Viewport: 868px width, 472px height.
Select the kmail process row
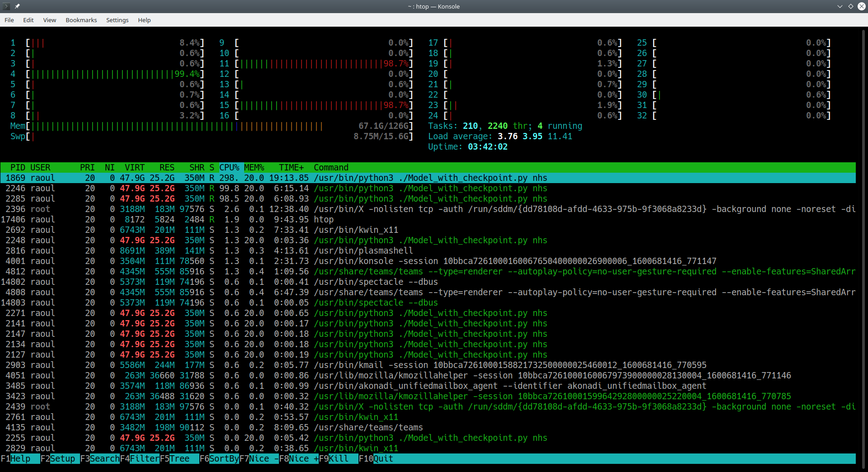428,365
